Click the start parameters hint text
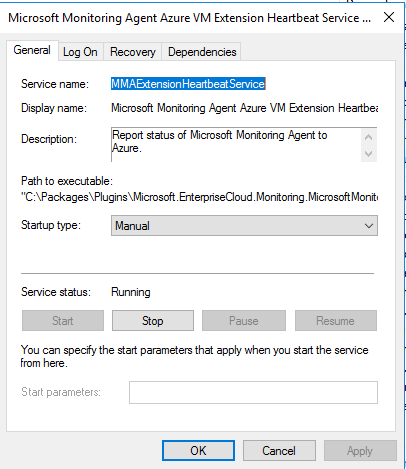The width and height of the screenshot is (406, 469). click(x=194, y=356)
